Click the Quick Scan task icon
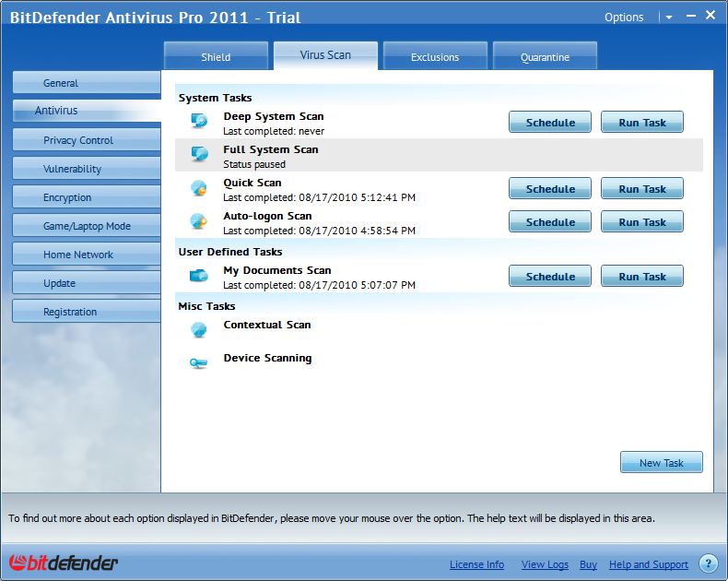 (199, 188)
